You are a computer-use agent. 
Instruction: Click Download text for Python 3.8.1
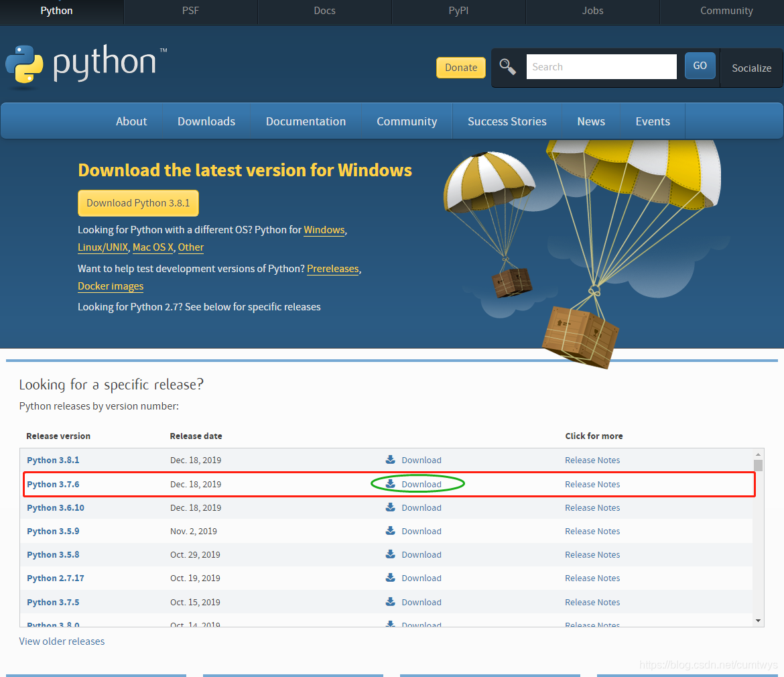(421, 460)
